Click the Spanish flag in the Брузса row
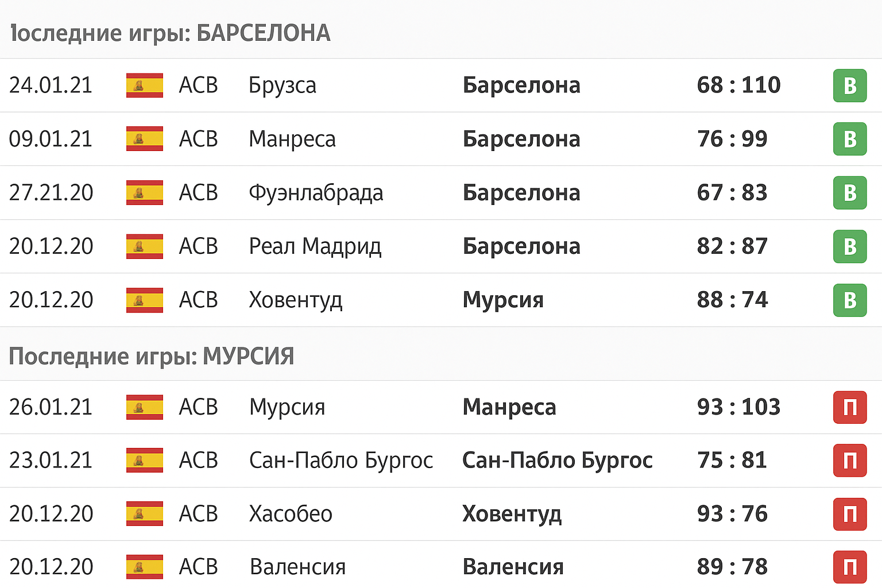Viewport: 882px width, 588px height. 145,86
